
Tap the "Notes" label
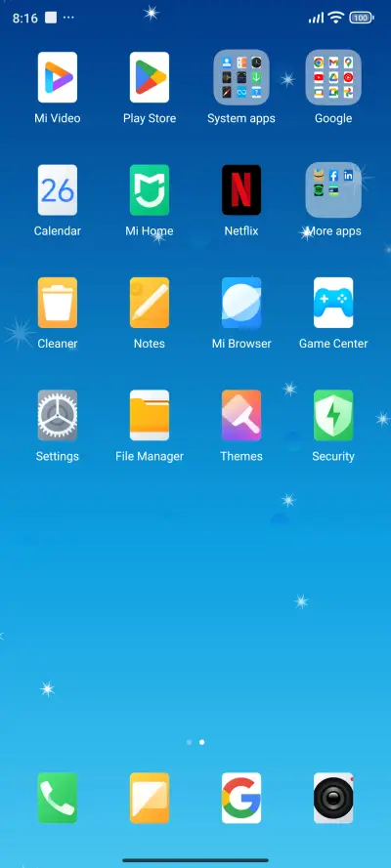pos(150,344)
